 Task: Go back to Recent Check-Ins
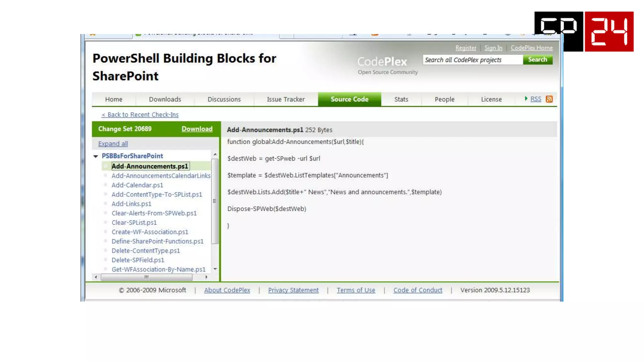[140, 115]
